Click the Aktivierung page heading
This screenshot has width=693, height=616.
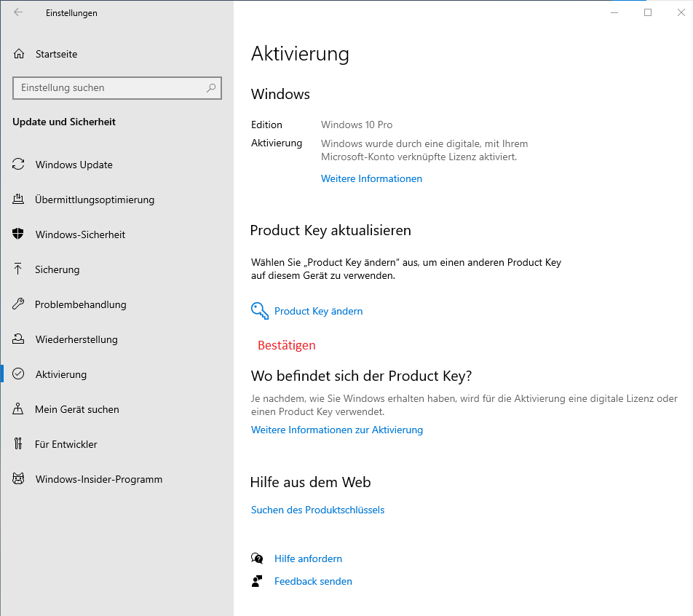pyautogui.click(x=300, y=54)
